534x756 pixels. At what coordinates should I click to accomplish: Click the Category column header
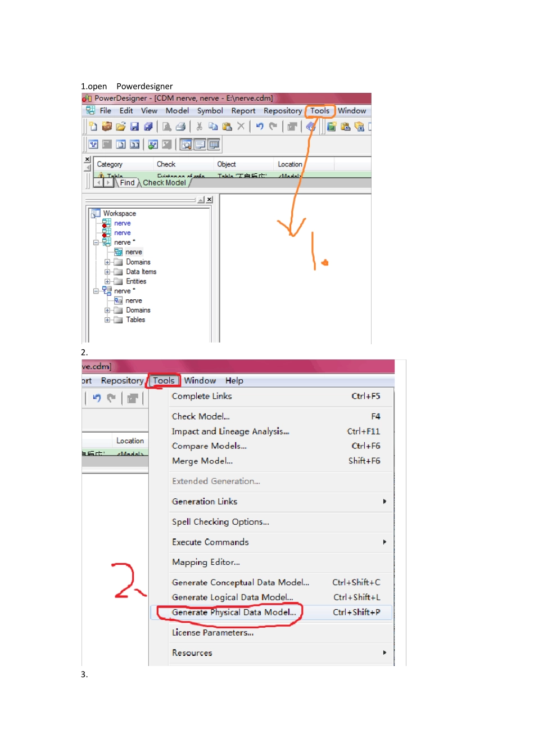[x=123, y=164]
